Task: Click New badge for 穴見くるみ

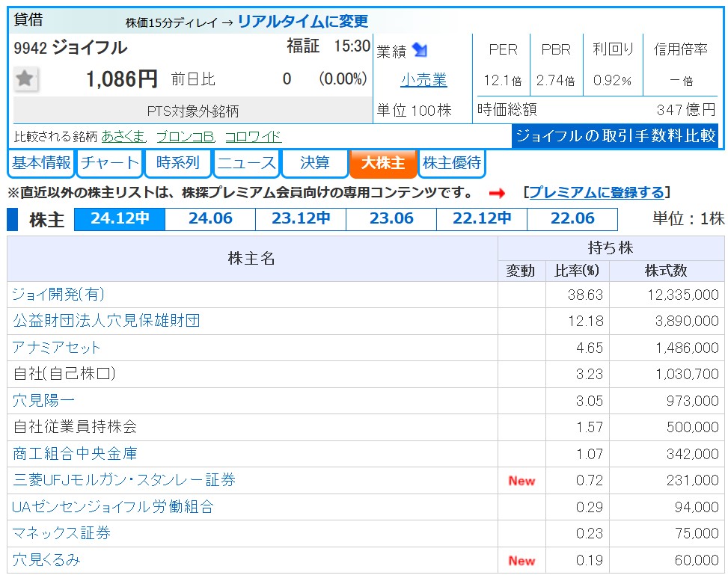Action: click(521, 561)
